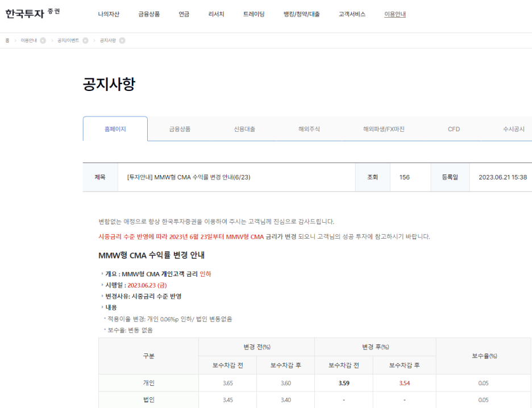The image size is (532, 408).
Task: Click the 0.05 value in 법인 row
Action: tap(484, 400)
